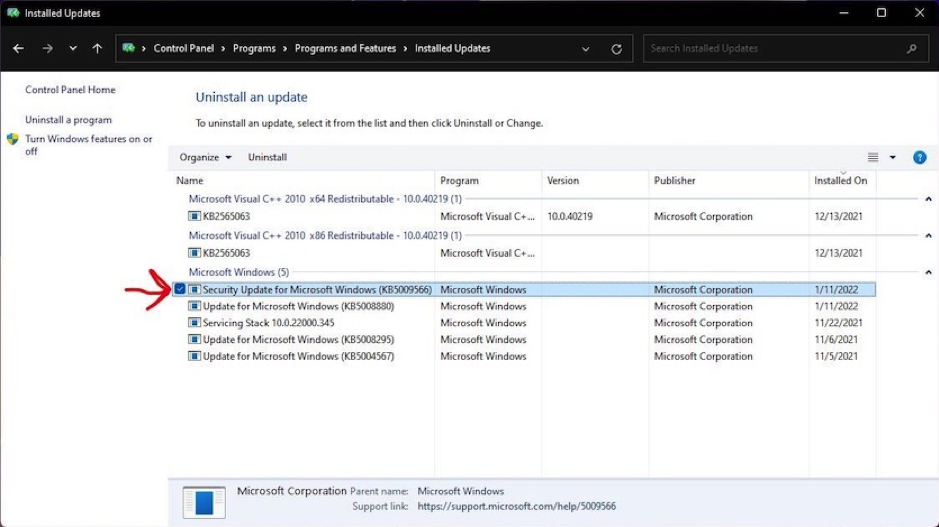
Task: Click the Uninstall a program link
Action: coord(68,120)
